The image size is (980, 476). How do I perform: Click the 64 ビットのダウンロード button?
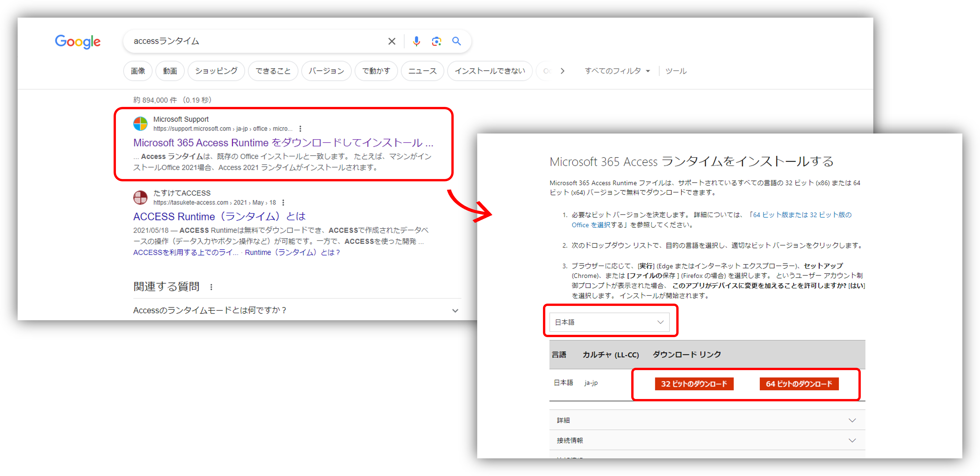click(799, 384)
